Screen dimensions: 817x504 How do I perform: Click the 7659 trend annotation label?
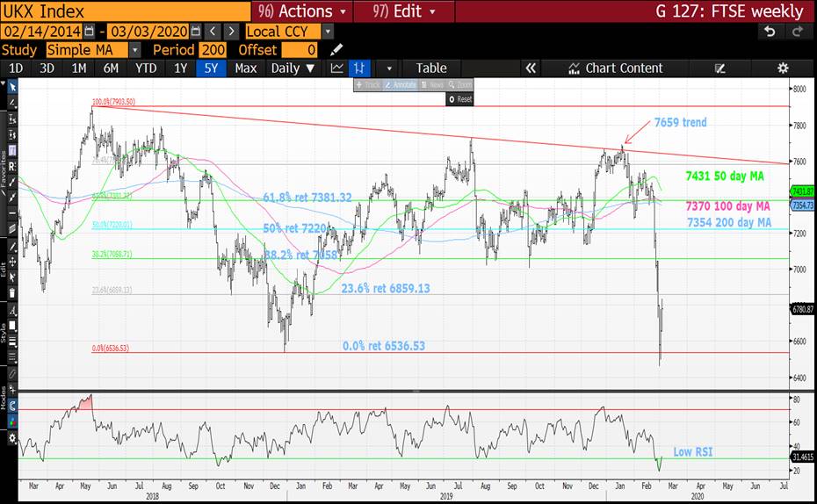click(x=680, y=122)
